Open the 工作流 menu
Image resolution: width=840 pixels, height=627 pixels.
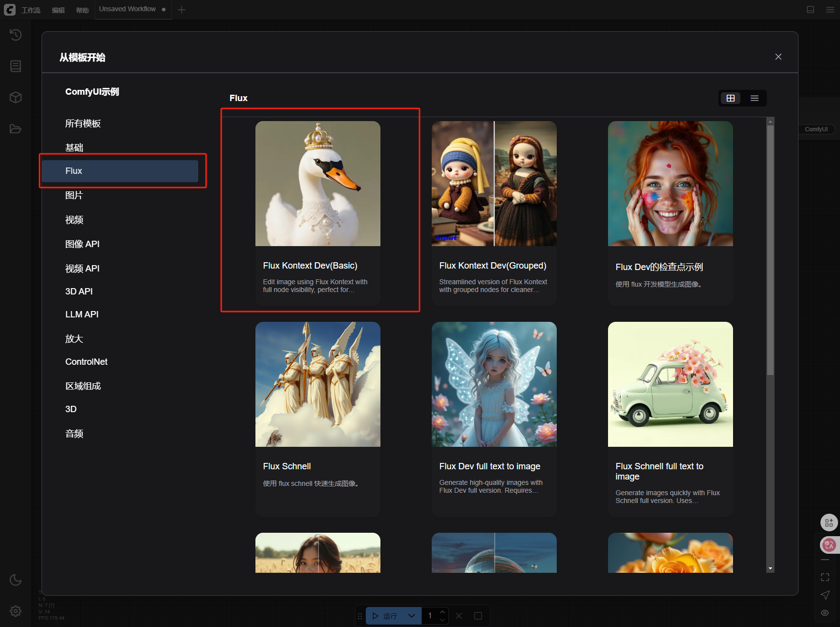click(x=31, y=10)
